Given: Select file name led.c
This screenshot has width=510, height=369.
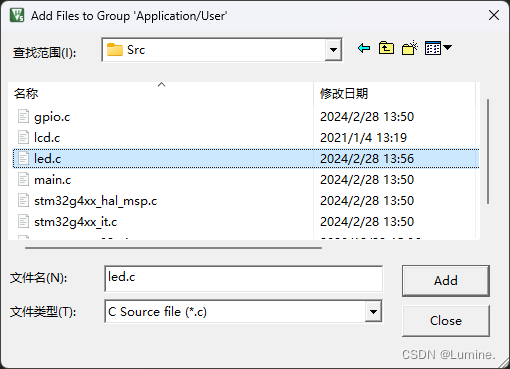Looking at the screenshot, I should click(x=47, y=159).
